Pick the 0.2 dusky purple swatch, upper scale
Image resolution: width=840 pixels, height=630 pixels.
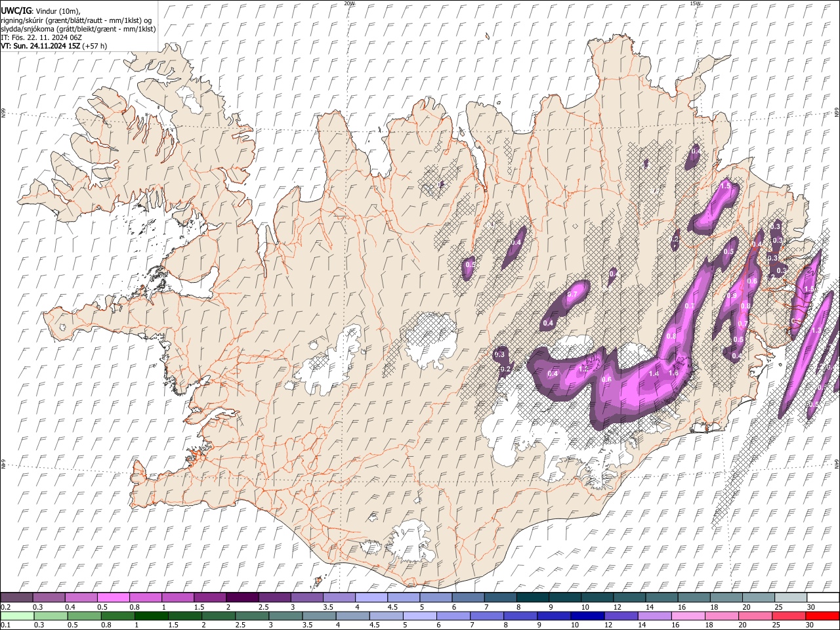tap(17, 597)
